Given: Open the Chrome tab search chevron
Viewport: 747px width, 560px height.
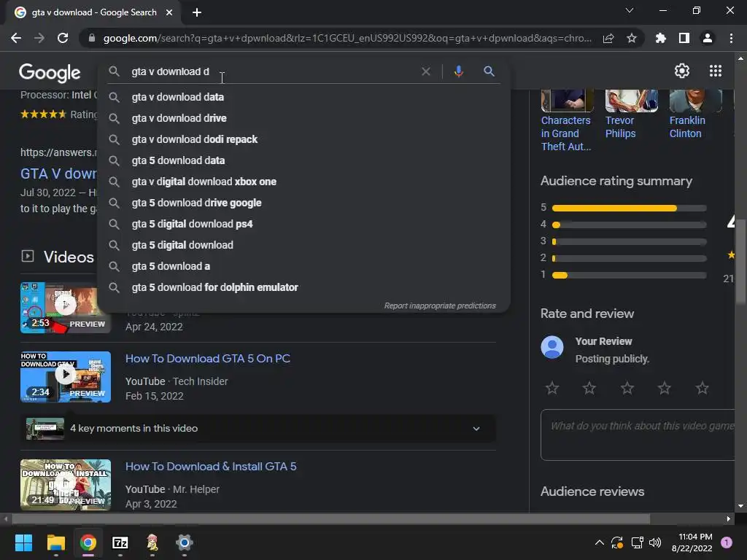Looking at the screenshot, I should coord(630,10).
